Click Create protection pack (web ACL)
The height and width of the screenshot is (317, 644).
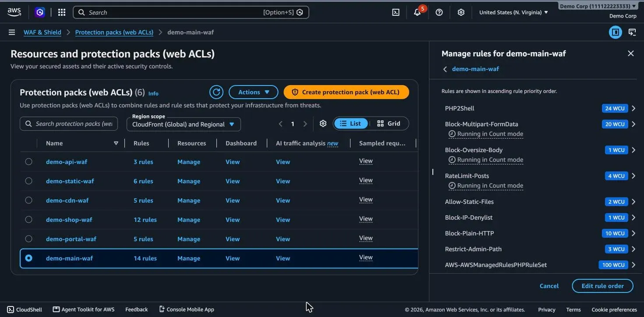[346, 92]
